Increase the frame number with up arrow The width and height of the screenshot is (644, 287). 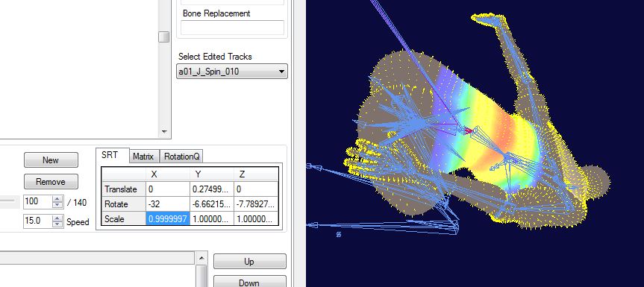(58, 198)
